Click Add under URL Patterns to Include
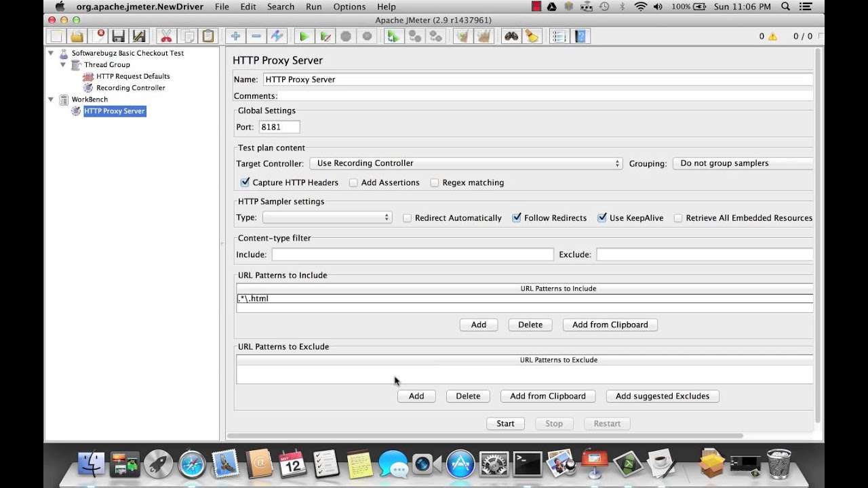 (x=479, y=325)
